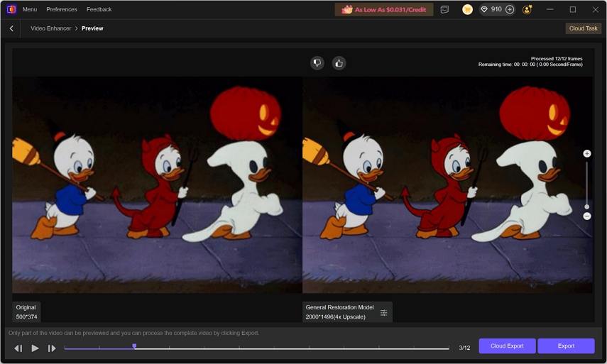607x364 pixels.
Task: Click the original video preview
Action: (157, 185)
